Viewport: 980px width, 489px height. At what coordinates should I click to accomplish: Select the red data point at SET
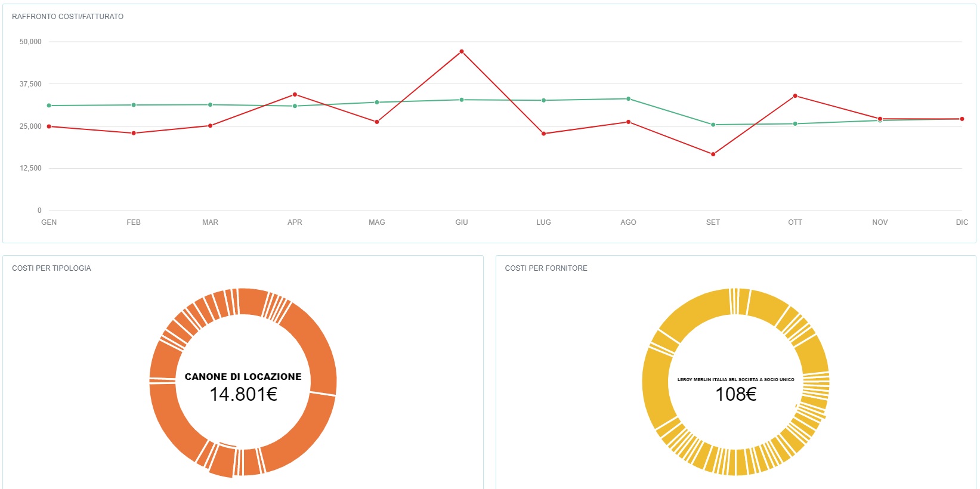coord(713,154)
